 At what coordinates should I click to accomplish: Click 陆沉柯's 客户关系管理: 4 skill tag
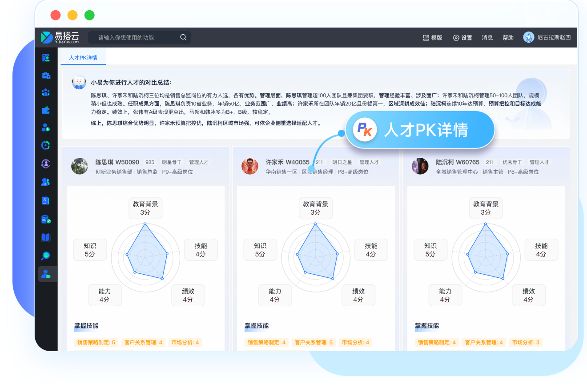click(483, 342)
